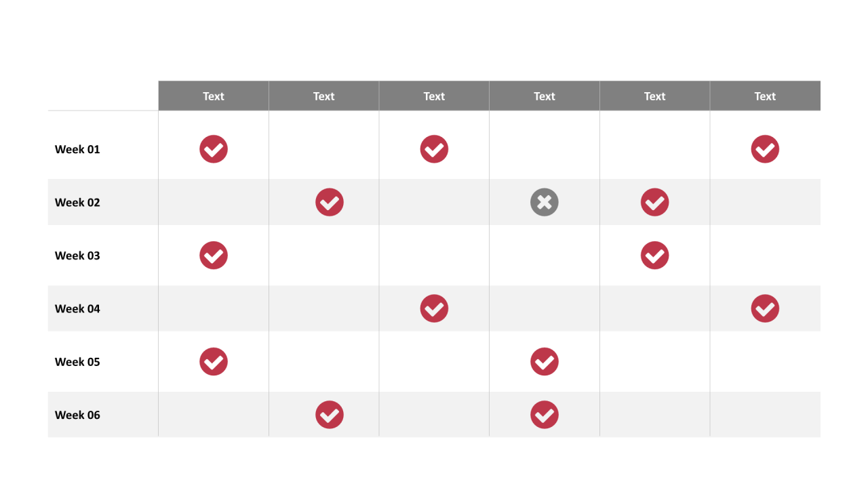Click the Week 06 row label
868x488 pixels.
[77, 415]
